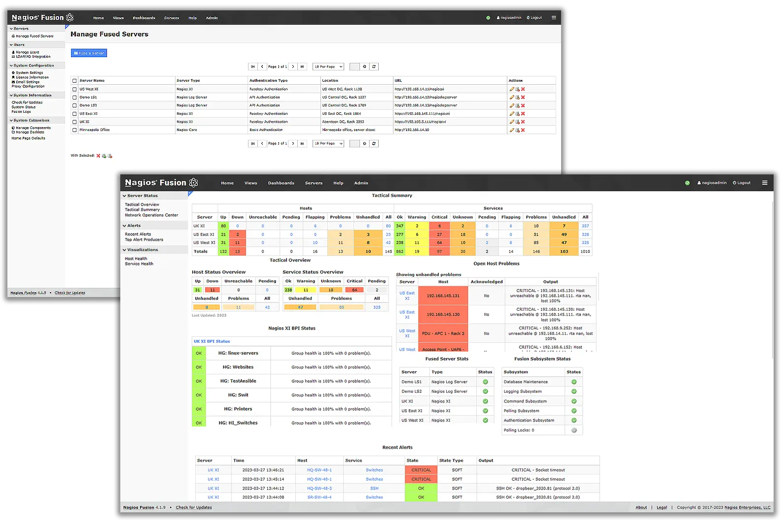Open Manage Fused Servers sidebar link
The height and width of the screenshot is (532, 781).
coord(33,36)
